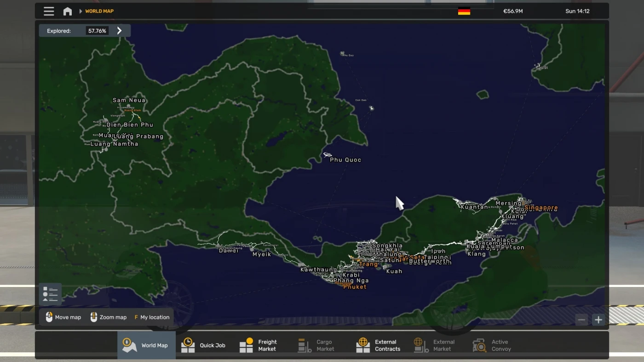Open the main hamburger menu
Screen dimensions: 644x362
(x=49, y=11)
